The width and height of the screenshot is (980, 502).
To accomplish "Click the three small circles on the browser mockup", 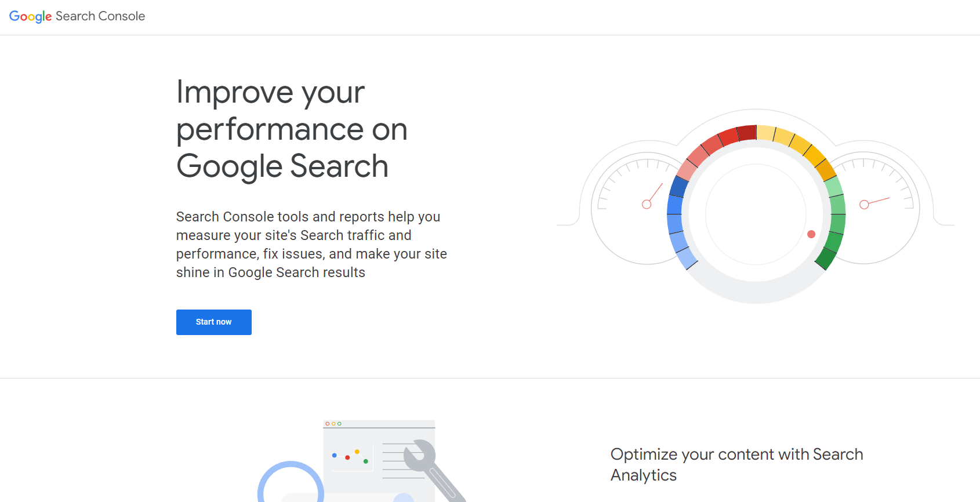I will point(334,424).
